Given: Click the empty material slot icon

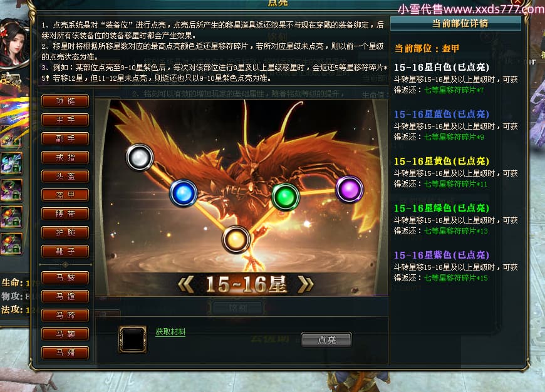Looking at the screenshot, I should [x=132, y=339].
